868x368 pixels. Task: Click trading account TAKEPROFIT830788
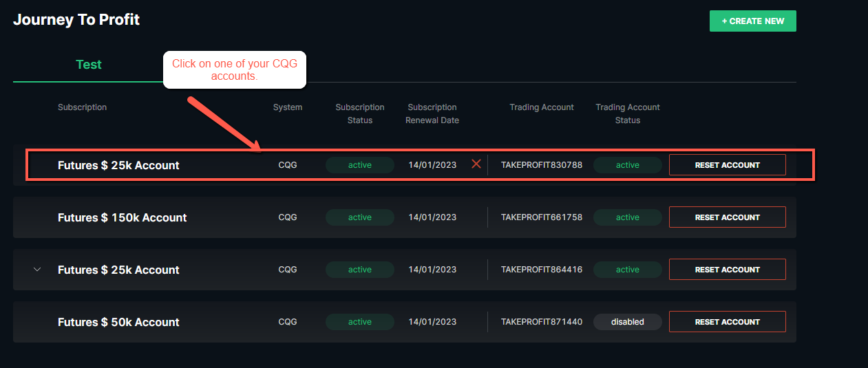pos(542,165)
